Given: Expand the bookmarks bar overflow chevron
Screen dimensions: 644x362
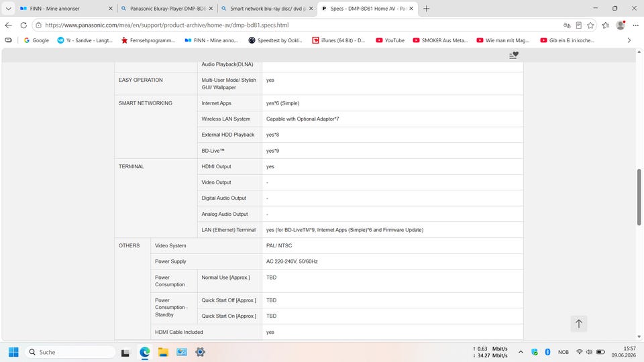Looking at the screenshot, I should [x=629, y=40].
